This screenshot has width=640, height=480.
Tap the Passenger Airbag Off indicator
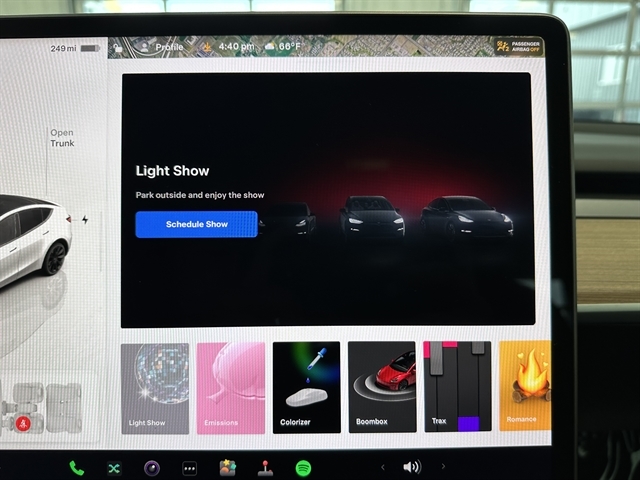click(518, 47)
